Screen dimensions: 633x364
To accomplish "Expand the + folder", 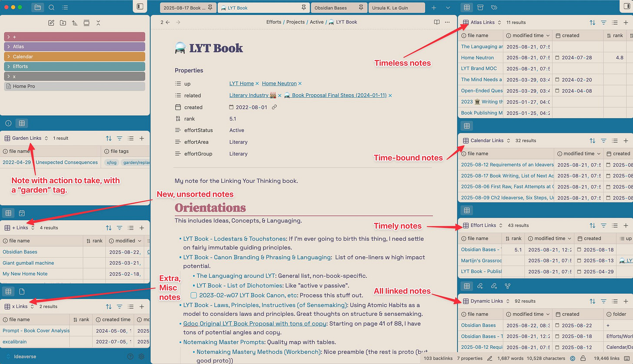I will 74,37.
